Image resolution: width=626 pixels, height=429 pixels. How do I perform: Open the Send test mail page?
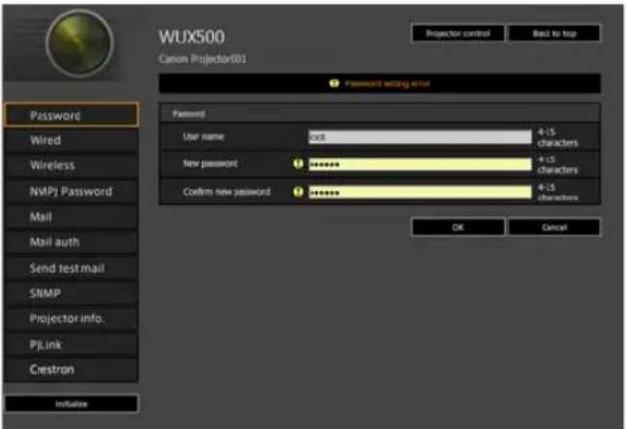coord(71,268)
